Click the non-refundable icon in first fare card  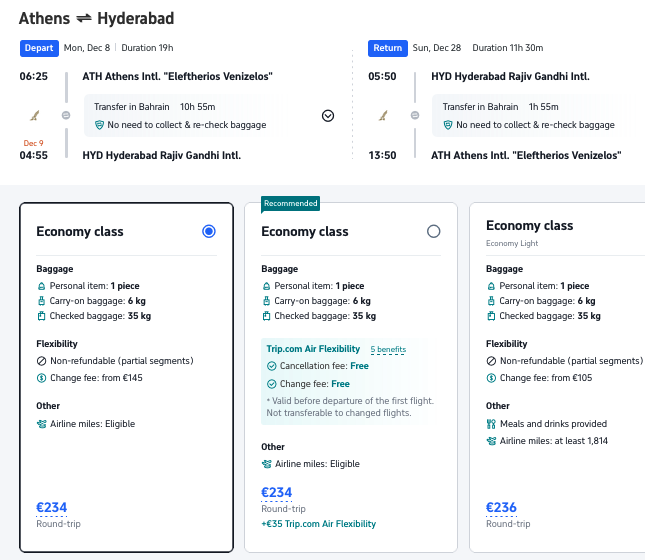point(41,361)
